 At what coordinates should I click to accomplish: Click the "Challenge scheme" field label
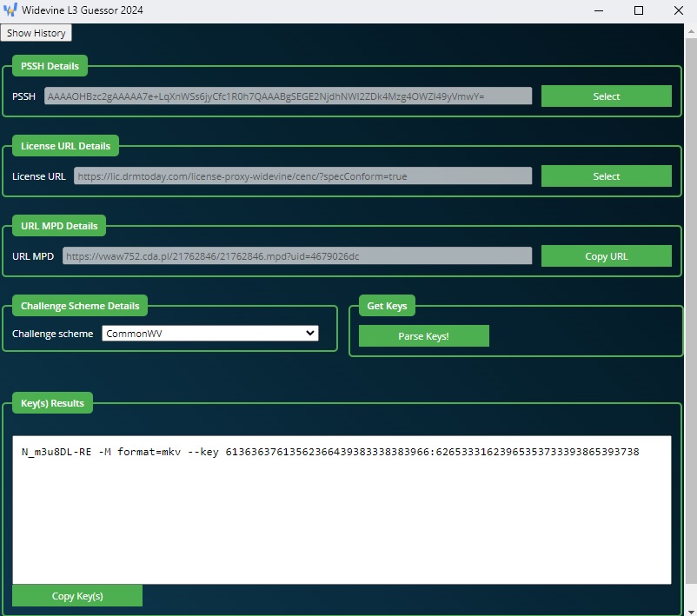52,334
